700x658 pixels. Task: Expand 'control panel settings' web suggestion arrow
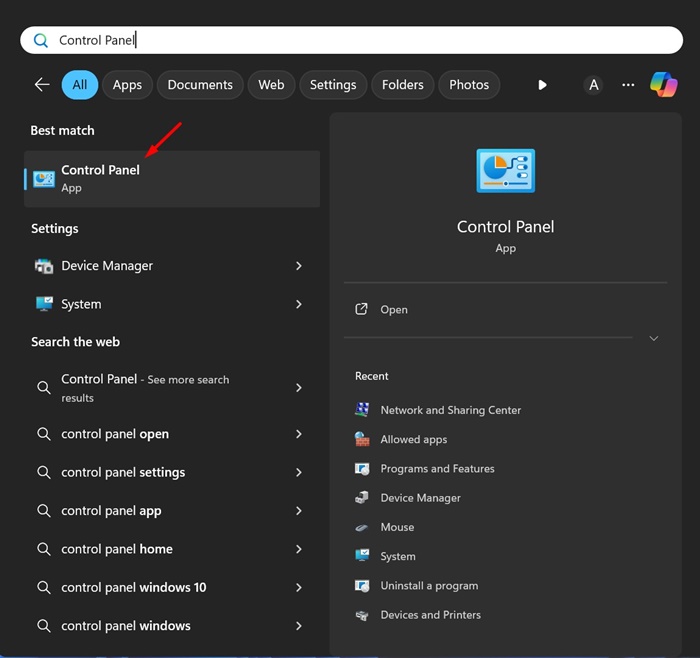point(299,472)
